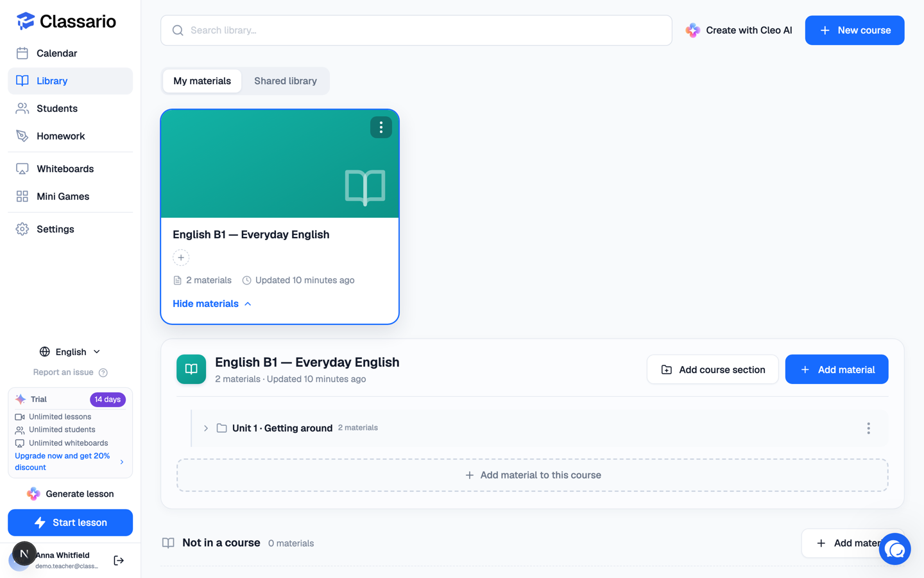Open the support chat bubble
The image size is (924, 578).
(x=895, y=549)
